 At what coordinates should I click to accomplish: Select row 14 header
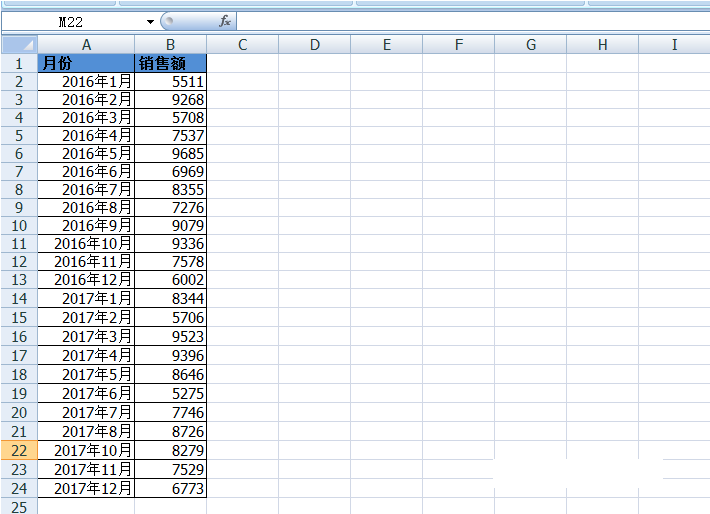coord(19,298)
